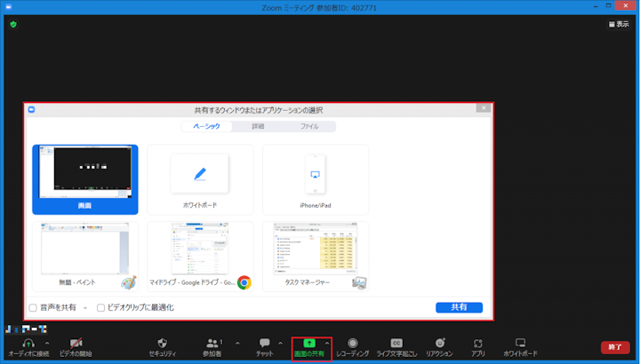Click the blue 共有 button
Viewport: 640px width, 364px height.
[x=459, y=307]
